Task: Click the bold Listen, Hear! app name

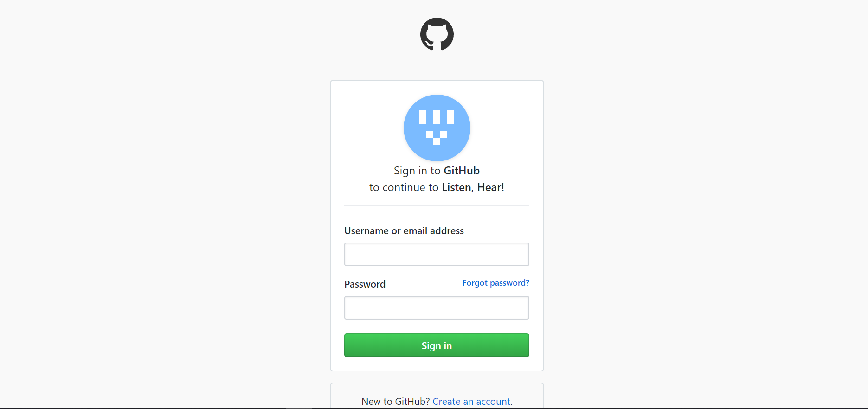Action: click(473, 187)
